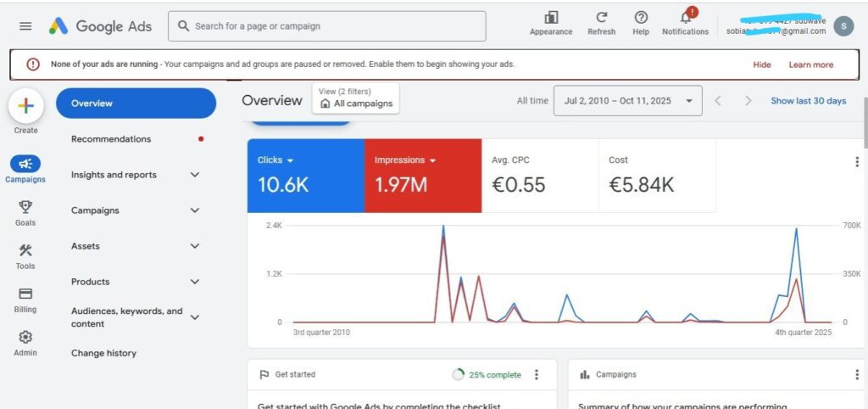Click Show last 30 days
This screenshot has width=868, height=409.
pos(808,101)
